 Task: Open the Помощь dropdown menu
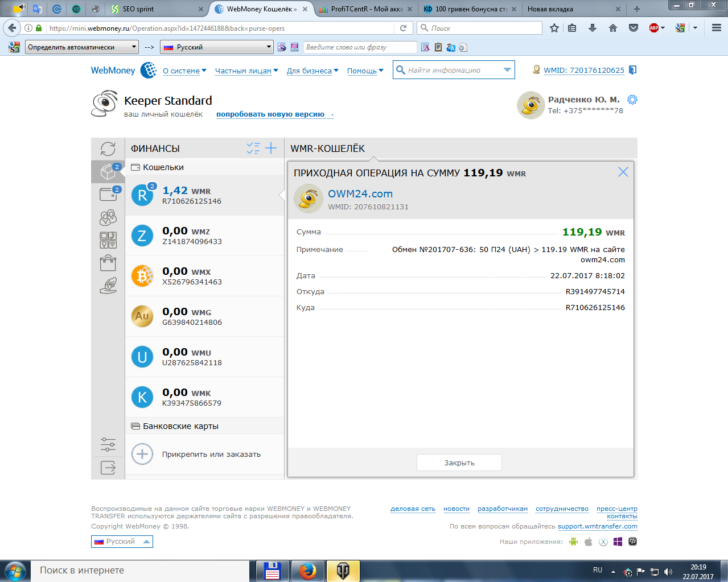click(365, 71)
